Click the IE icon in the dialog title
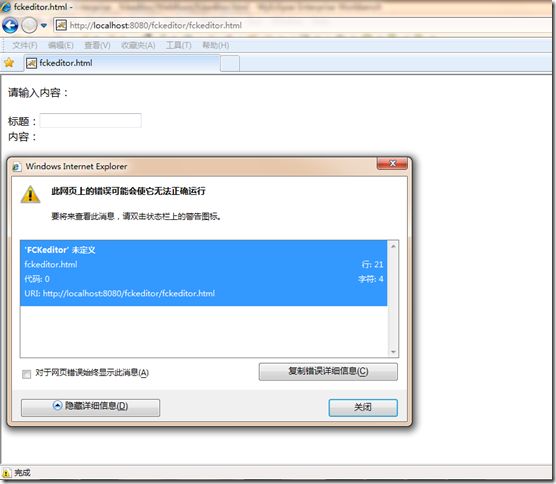Screen dimensions: 556x484 coord(17,166)
